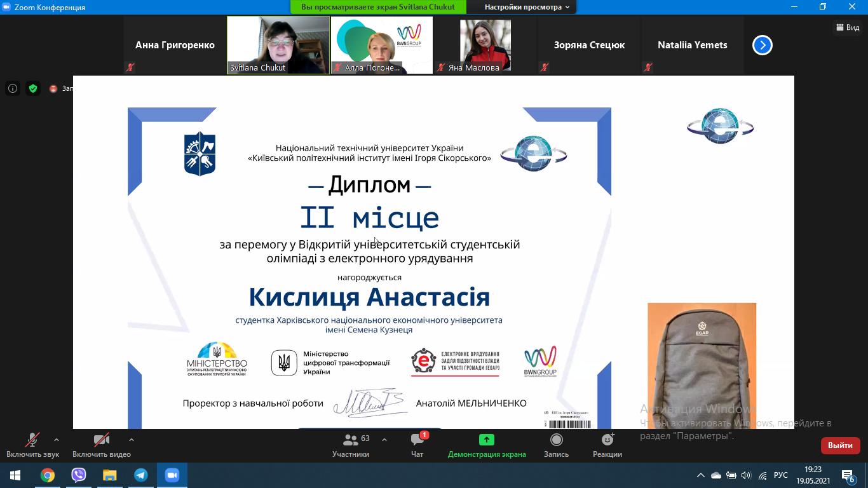868x488 pixels.
Task: Click the red recording indicator icon
Action: [x=53, y=89]
